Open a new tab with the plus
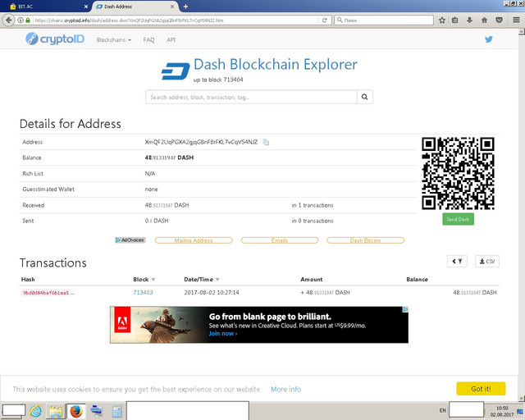 pos(186,7)
